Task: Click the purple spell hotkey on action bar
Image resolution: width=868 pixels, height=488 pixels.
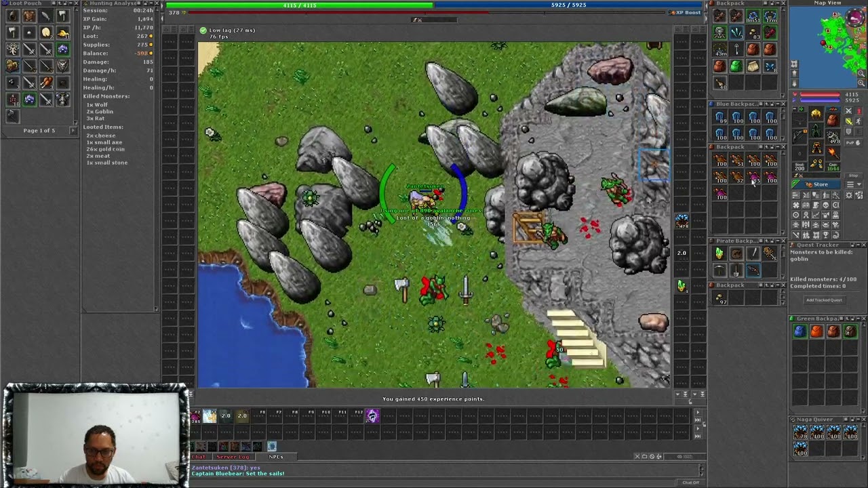Action: tap(372, 415)
